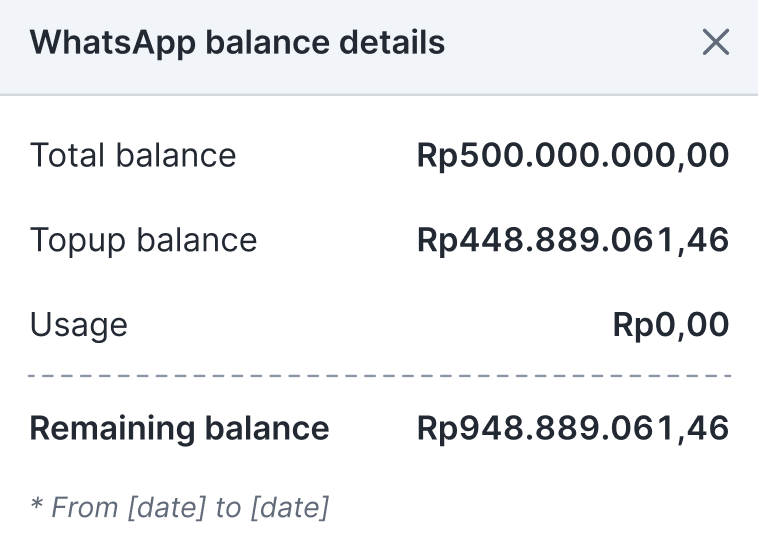This screenshot has width=758, height=558.
Task: Select the Remaining balance label
Action: pos(179,429)
